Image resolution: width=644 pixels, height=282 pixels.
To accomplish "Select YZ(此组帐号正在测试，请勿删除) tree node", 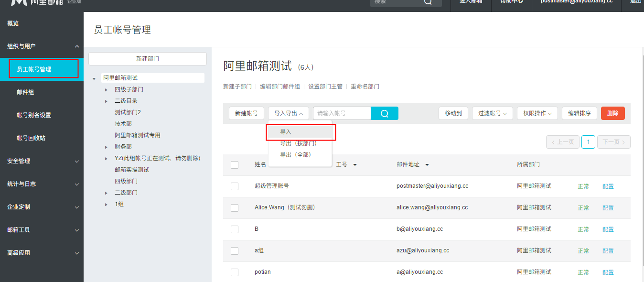I will point(157,158).
